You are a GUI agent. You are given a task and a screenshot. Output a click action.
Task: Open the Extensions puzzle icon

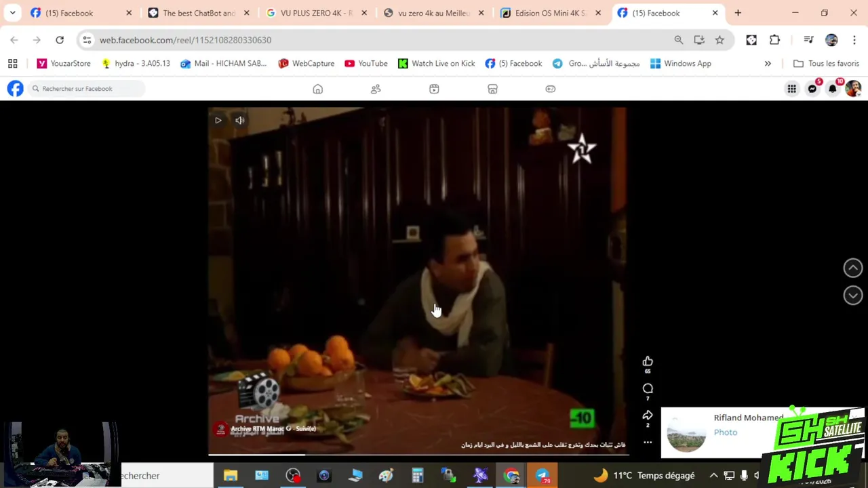point(774,40)
